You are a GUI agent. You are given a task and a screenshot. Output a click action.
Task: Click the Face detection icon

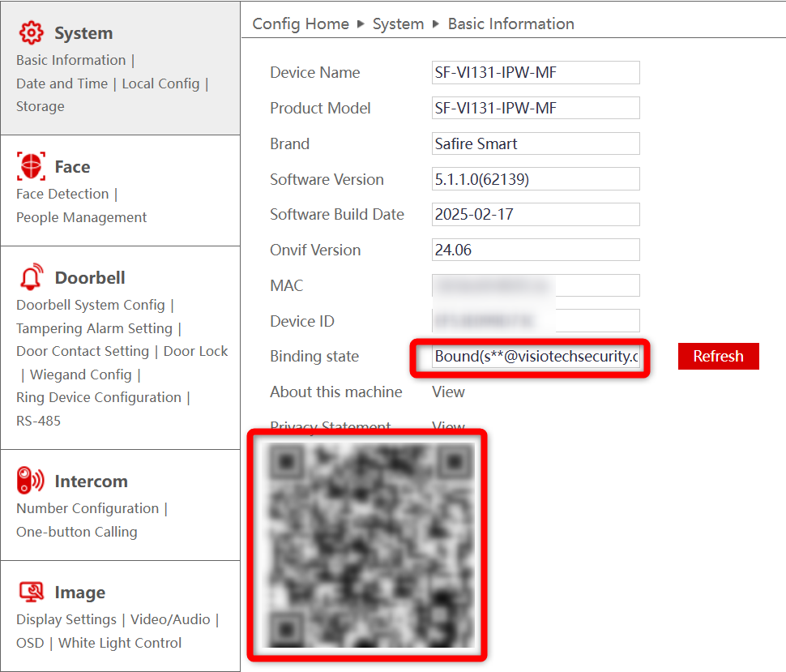pyautogui.click(x=31, y=166)
